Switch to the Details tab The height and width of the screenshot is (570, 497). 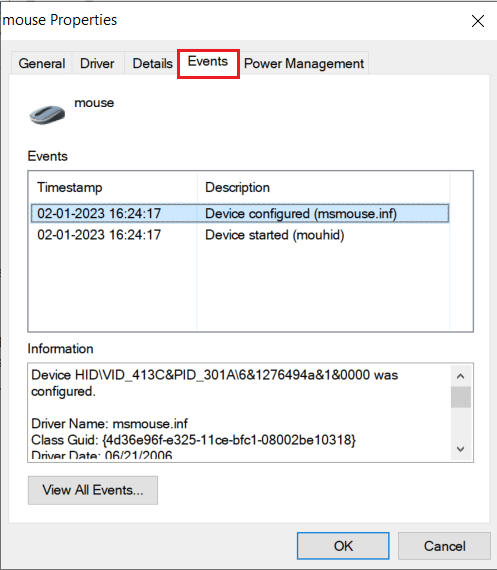pos(152,63)
